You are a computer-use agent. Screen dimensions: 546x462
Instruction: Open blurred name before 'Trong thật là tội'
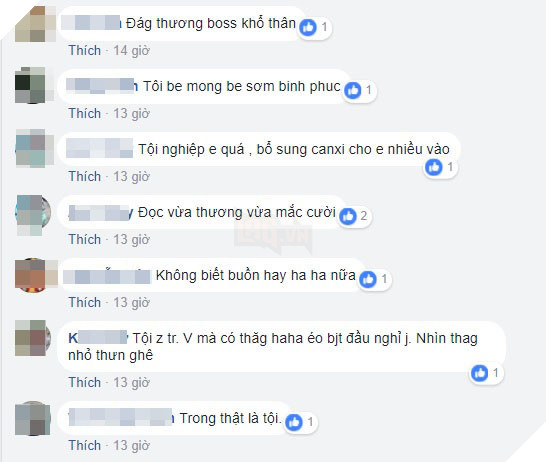pos(121,418)
